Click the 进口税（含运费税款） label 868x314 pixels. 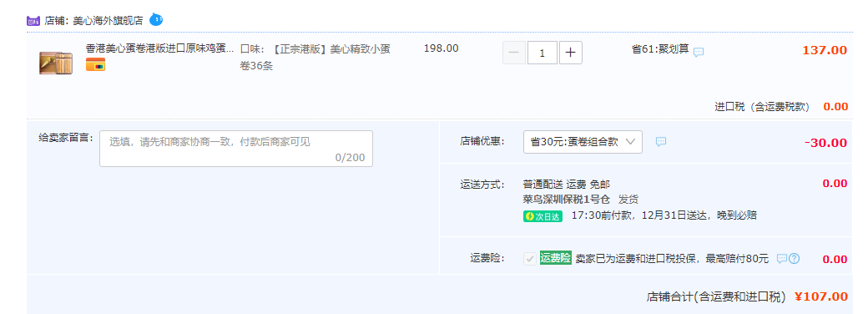(x=762, y=107)
